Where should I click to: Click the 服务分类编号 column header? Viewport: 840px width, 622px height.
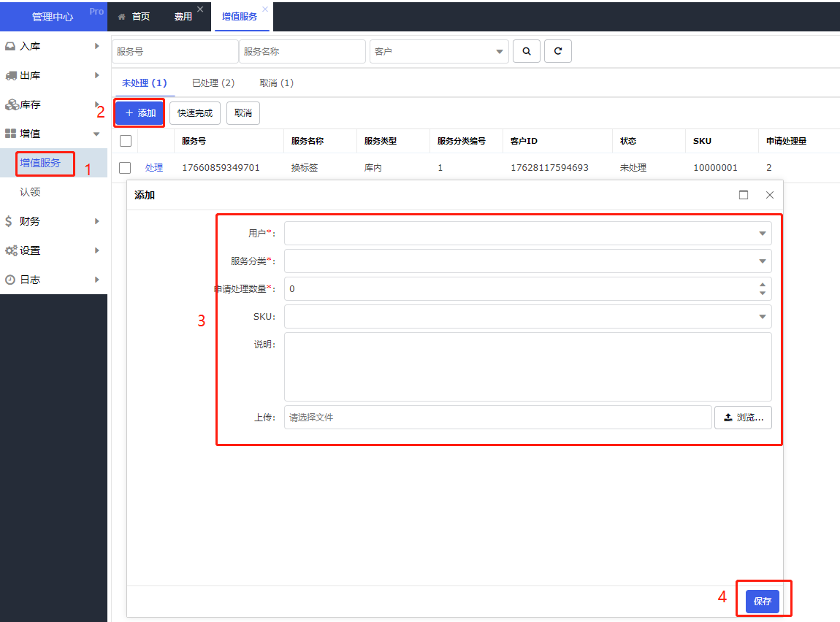tap(461, 141)
